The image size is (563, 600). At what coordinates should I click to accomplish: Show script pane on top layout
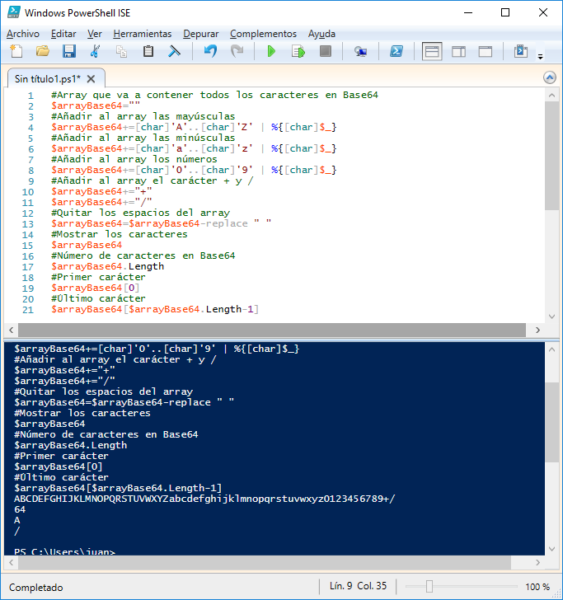pos(432,51)
